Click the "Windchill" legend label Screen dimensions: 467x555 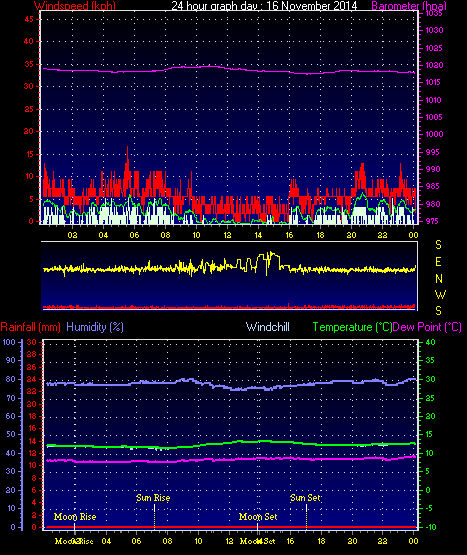pyautogui.click(x=268, y=327)
